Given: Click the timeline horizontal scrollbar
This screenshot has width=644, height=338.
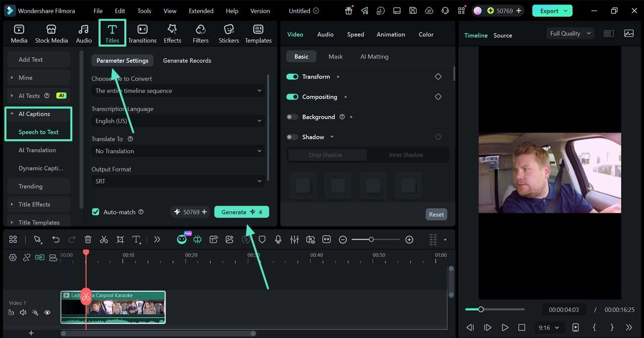Looking at the screenshot, I should pos(158,334).
